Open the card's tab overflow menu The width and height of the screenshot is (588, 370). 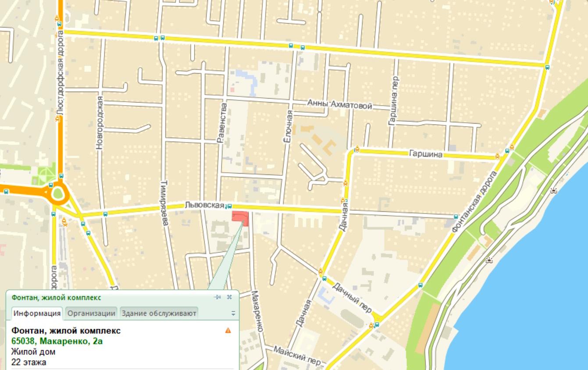233,313
